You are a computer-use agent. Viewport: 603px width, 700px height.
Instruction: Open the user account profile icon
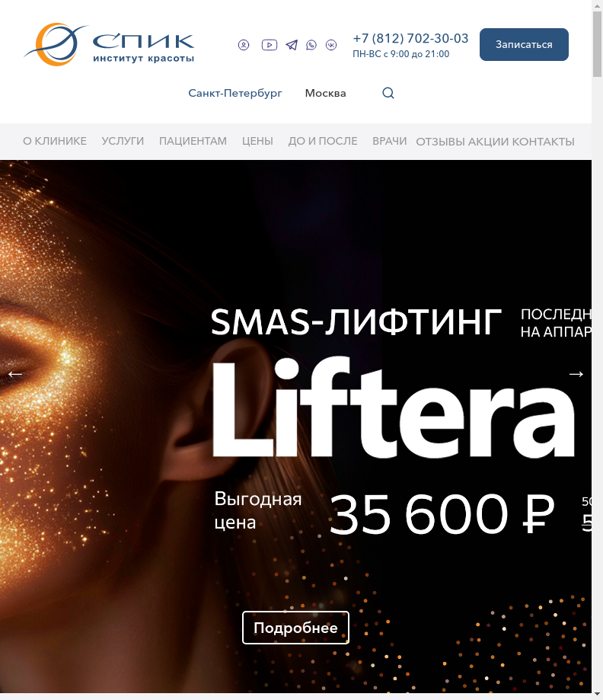click(243, 45)
